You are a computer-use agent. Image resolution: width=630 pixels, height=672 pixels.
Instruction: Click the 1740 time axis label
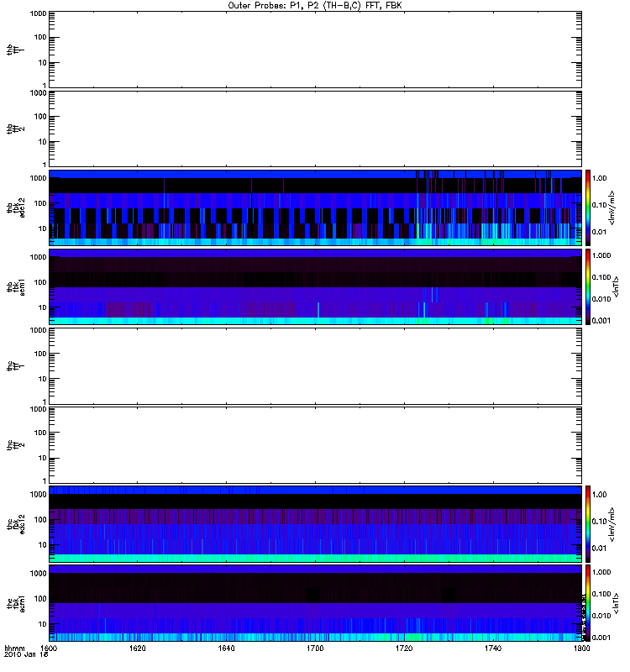point(493,648)
